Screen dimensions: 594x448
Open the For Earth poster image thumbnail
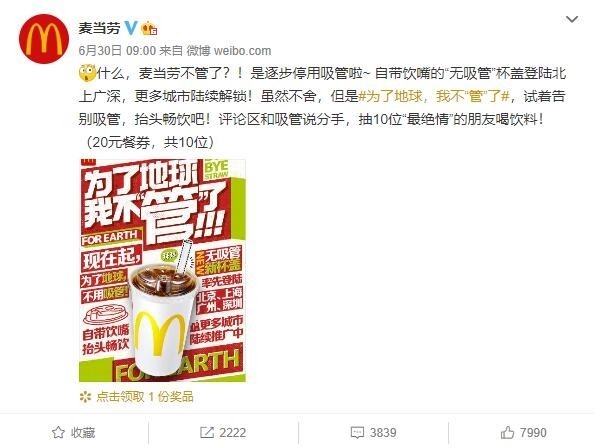[x=162, y=270]
